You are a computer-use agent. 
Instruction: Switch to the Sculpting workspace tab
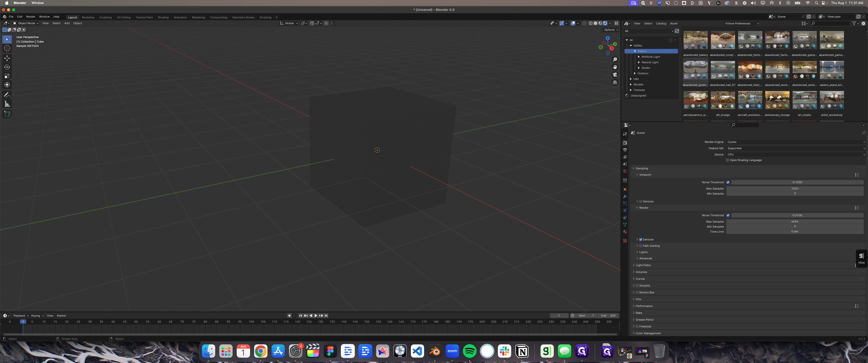[x=105, y=17]
